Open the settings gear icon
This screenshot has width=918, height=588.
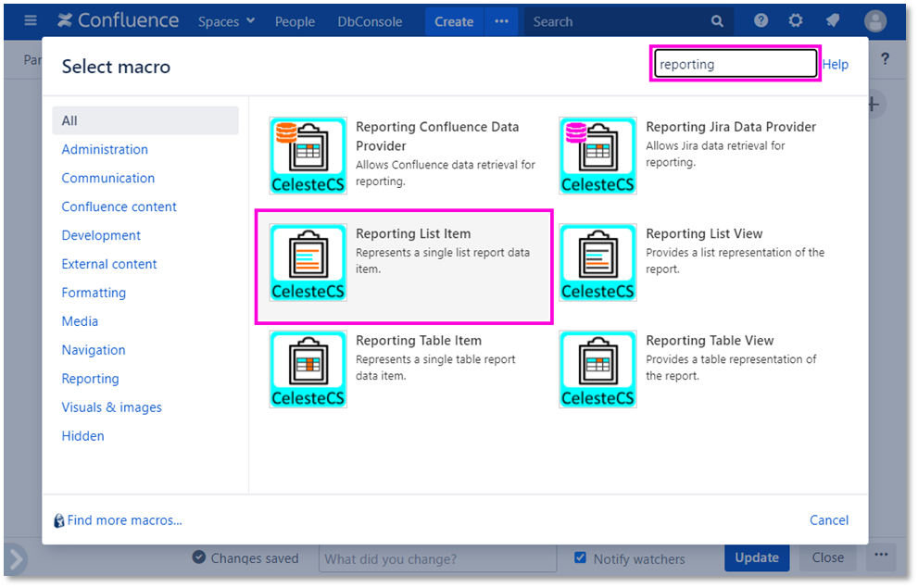(796, 21)
